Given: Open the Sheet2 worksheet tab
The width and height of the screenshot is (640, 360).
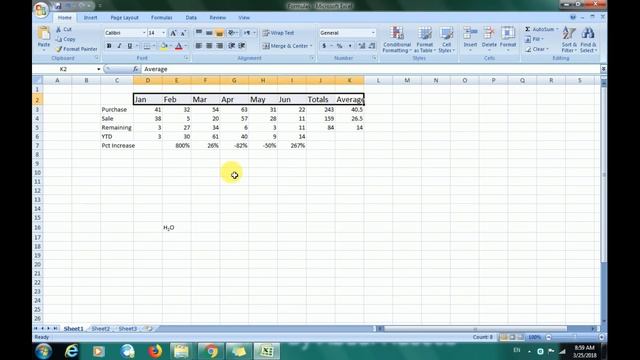Looking at the screenshot, I should [100, 329].
